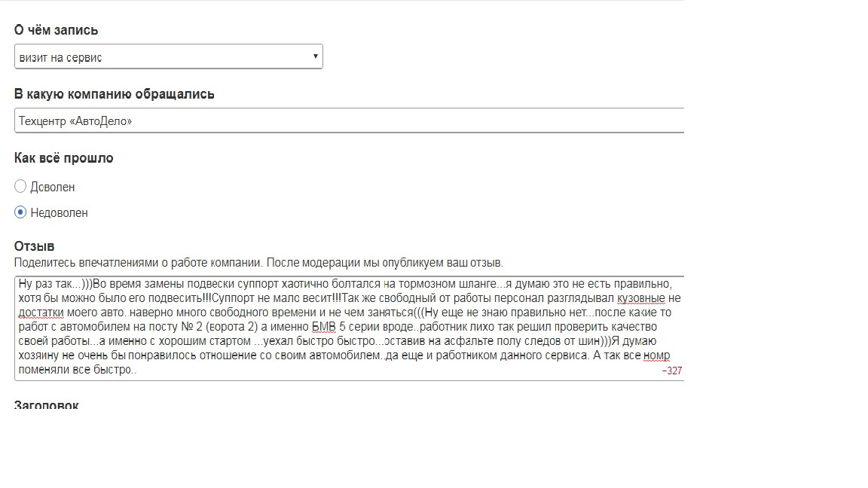This screenshot has width=868, height=488.
Task: Click the moderation hint text under Отзыв
Action: coord(258,263)
